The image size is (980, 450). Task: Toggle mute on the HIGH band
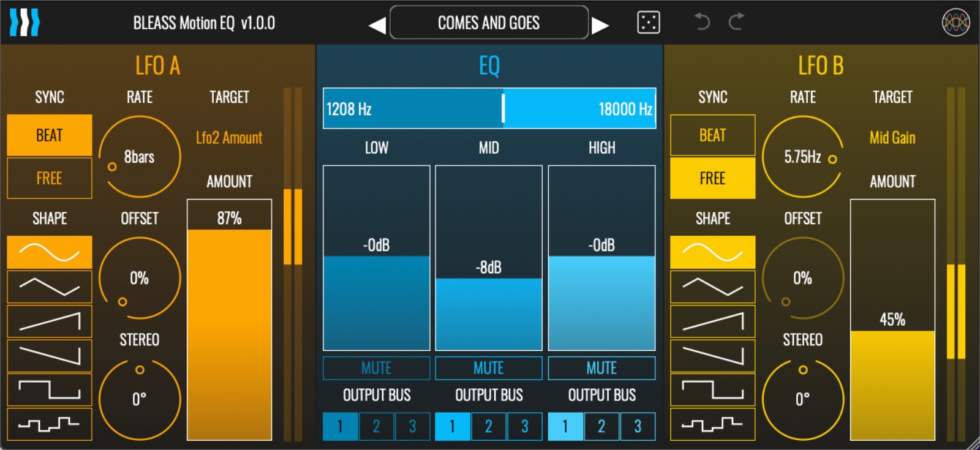(601, 368)
